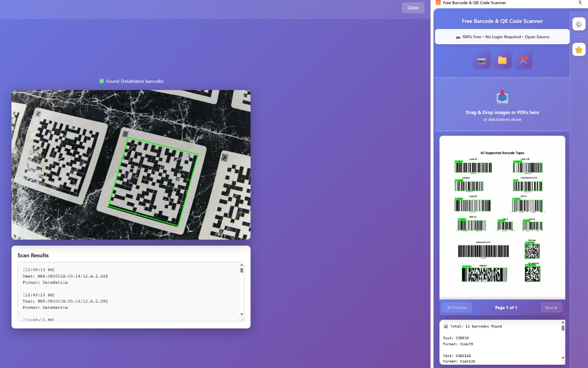Click first '[12:48:13 PM]' timestamp
Image resolution: width=588 pixels, height=368 pixels.
click(39, 270)
